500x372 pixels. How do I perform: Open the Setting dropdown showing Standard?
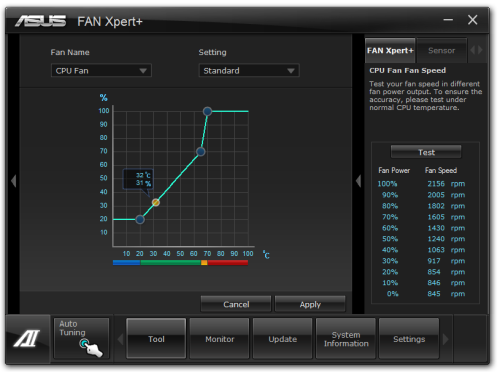tap(249, 71)
